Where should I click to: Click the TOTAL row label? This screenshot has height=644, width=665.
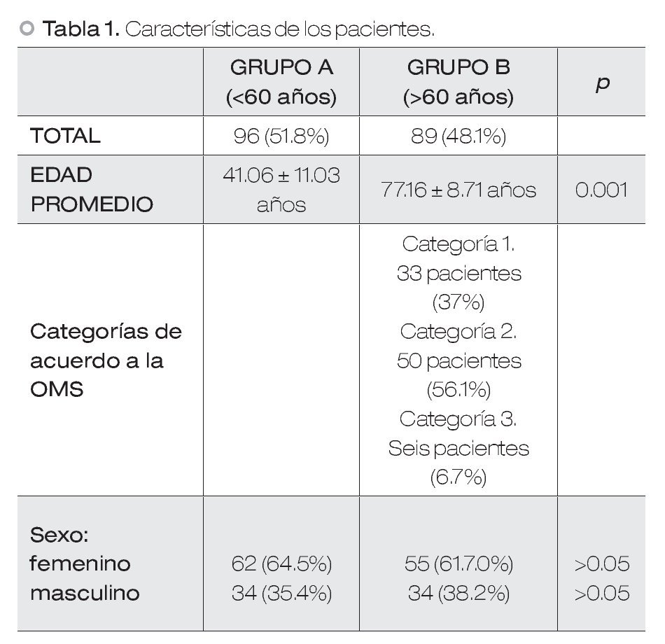coord(66,136)
